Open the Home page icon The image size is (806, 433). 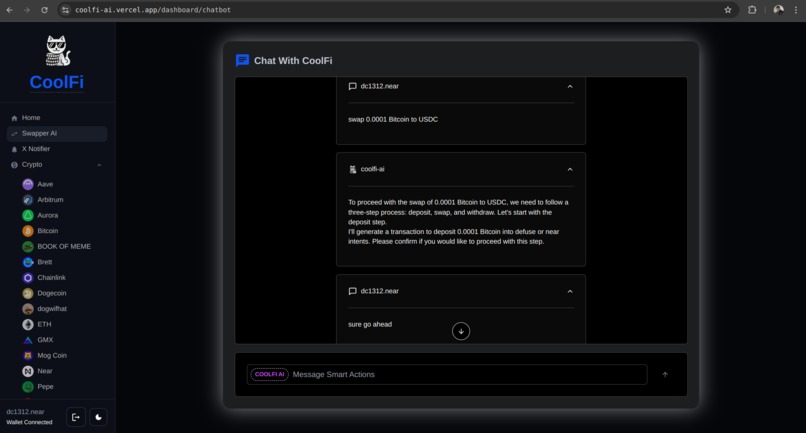point(14,118)
